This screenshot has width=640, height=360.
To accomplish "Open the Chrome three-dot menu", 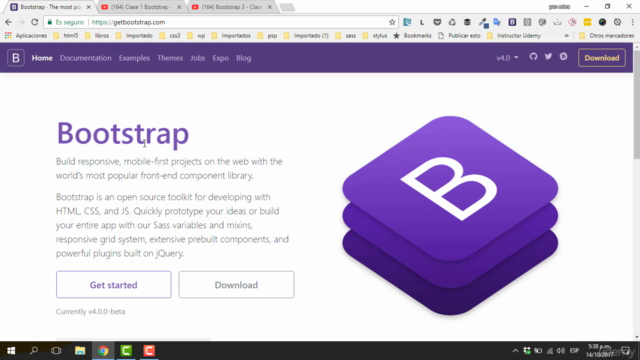I will 632,22.
